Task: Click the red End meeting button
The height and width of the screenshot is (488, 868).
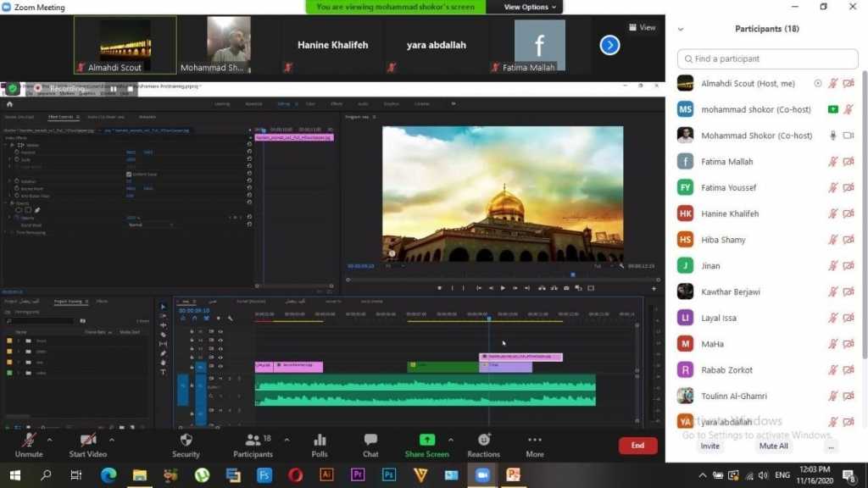Action: coord(637,445)
